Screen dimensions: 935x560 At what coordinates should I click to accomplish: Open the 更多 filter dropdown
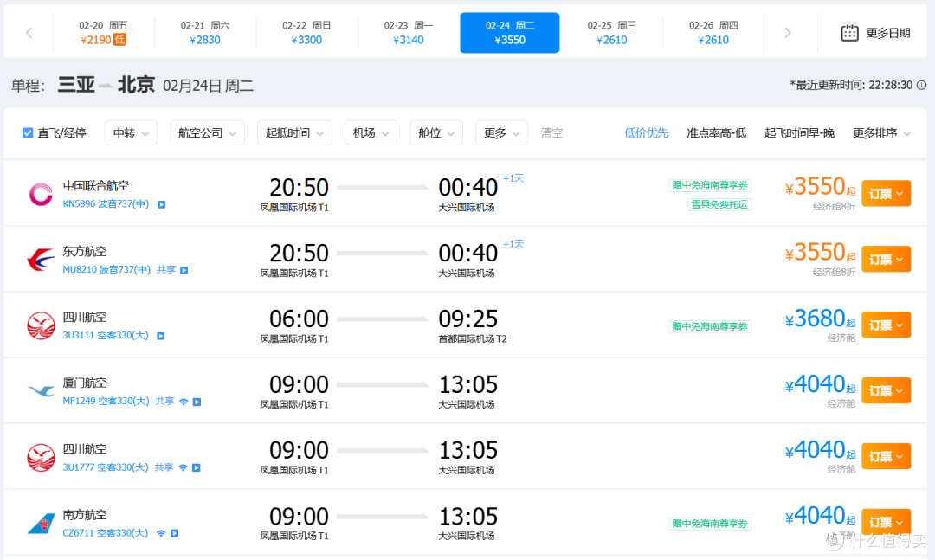pos(501,133)
